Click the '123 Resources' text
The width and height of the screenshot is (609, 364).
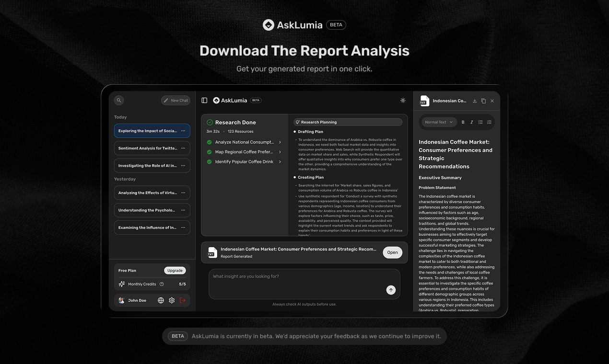pyautogui.click(x=241, y=131)
